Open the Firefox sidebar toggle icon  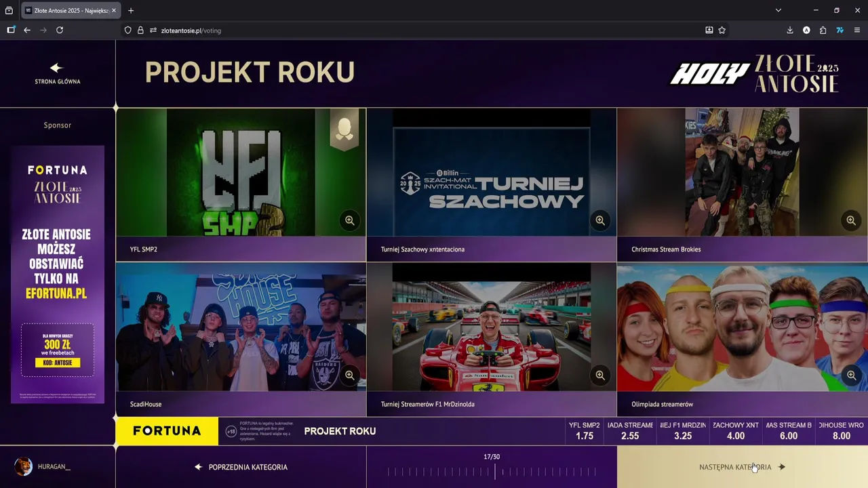point(11,30)
